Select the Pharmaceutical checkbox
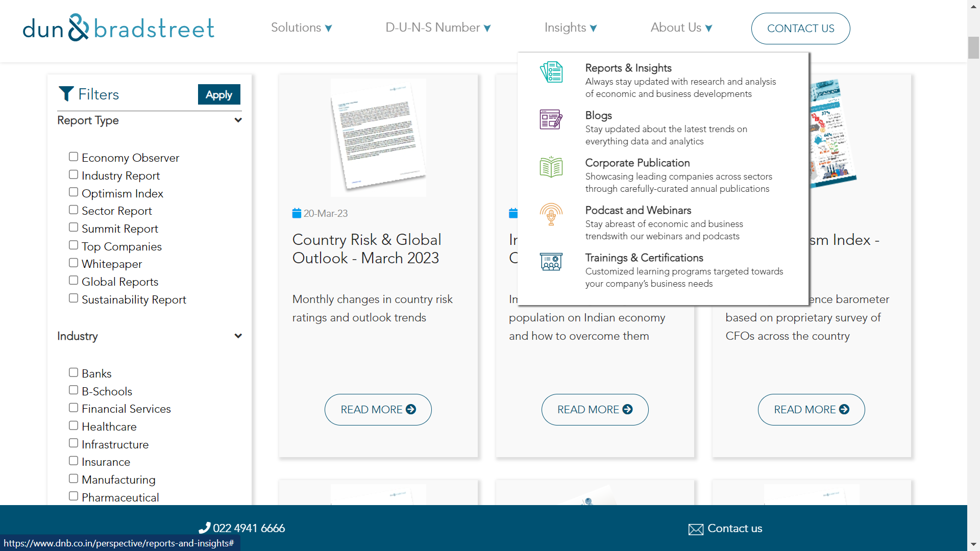The height and width of the screenshot is (551, 980). point(73,496)
